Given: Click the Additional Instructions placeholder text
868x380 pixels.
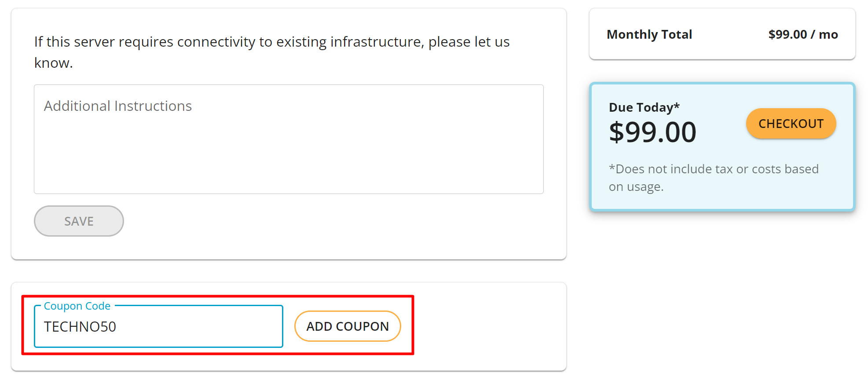Looking at the screenshot, I should coord(117,106).
